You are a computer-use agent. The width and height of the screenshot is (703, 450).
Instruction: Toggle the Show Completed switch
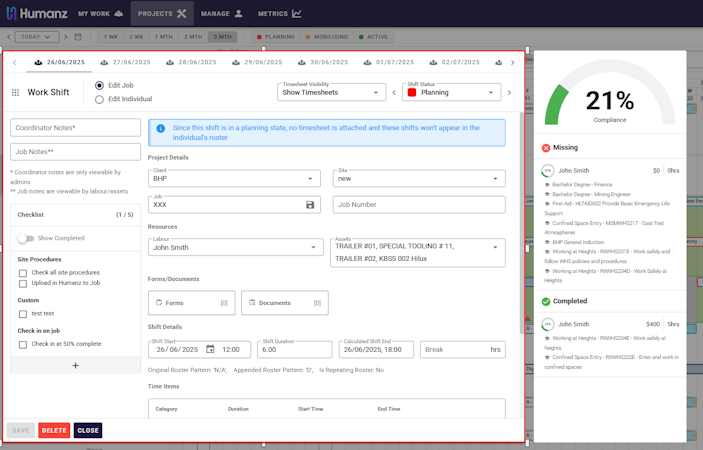pos(26,238)
